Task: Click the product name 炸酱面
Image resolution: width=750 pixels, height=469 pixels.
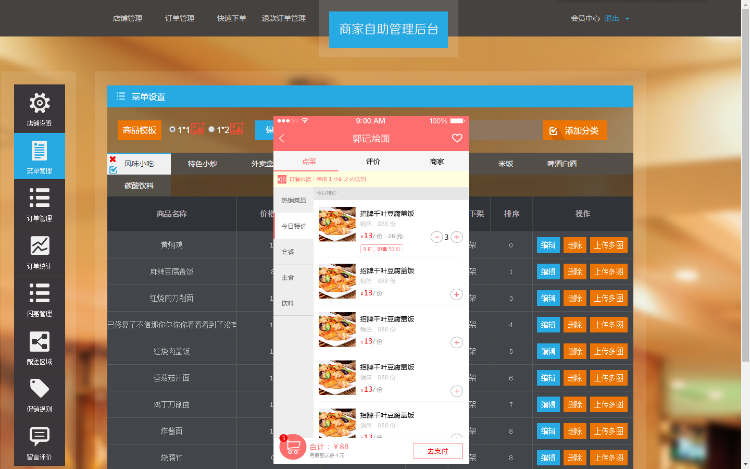Action: point(171,431)
